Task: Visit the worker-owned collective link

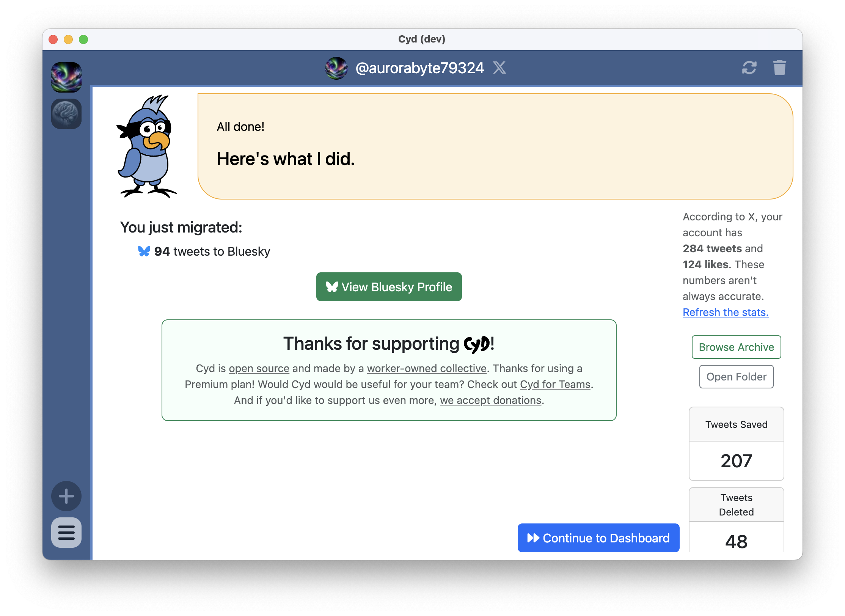Action: pos(426,368)
